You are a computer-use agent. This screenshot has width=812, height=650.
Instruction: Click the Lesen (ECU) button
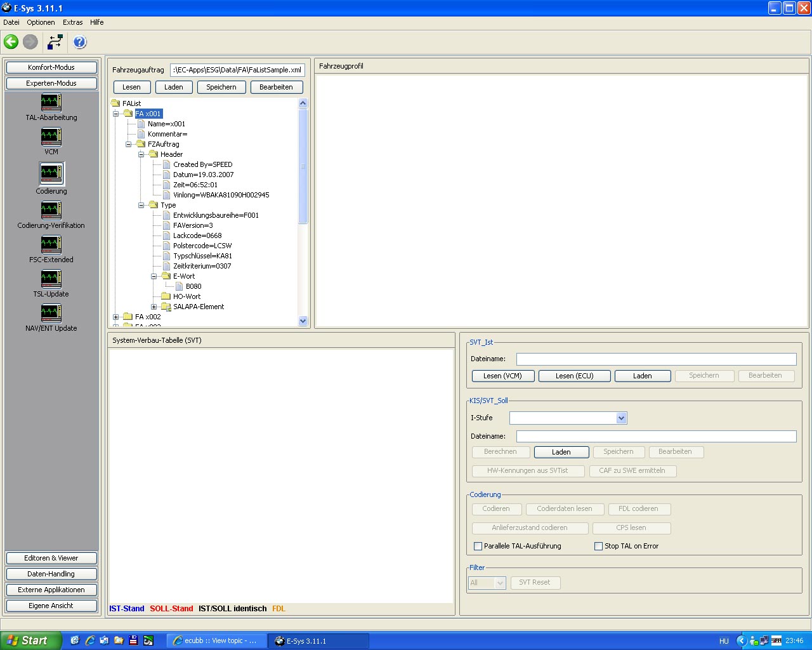coord(575,376)
